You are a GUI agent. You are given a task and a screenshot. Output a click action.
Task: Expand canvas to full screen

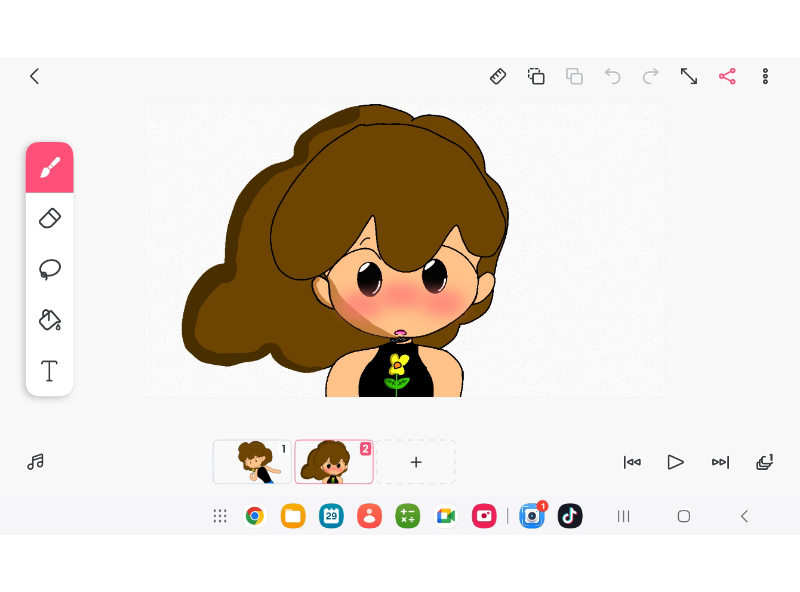[689, 76]
